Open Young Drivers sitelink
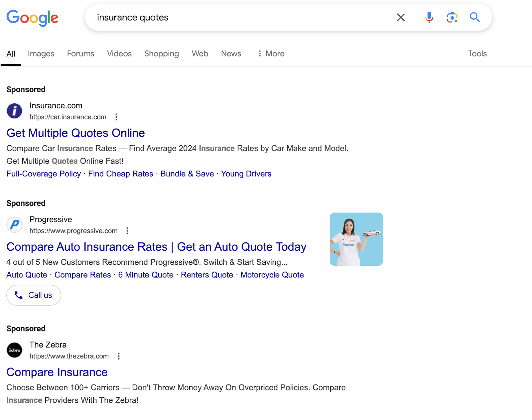Image resolution: width=532 pixels, height=420 pixels. [x=246, y=174]
